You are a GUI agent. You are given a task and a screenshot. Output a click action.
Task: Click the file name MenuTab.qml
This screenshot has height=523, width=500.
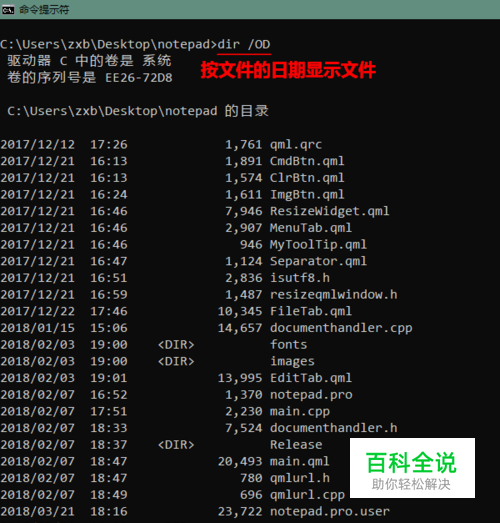tap(311, 228)
